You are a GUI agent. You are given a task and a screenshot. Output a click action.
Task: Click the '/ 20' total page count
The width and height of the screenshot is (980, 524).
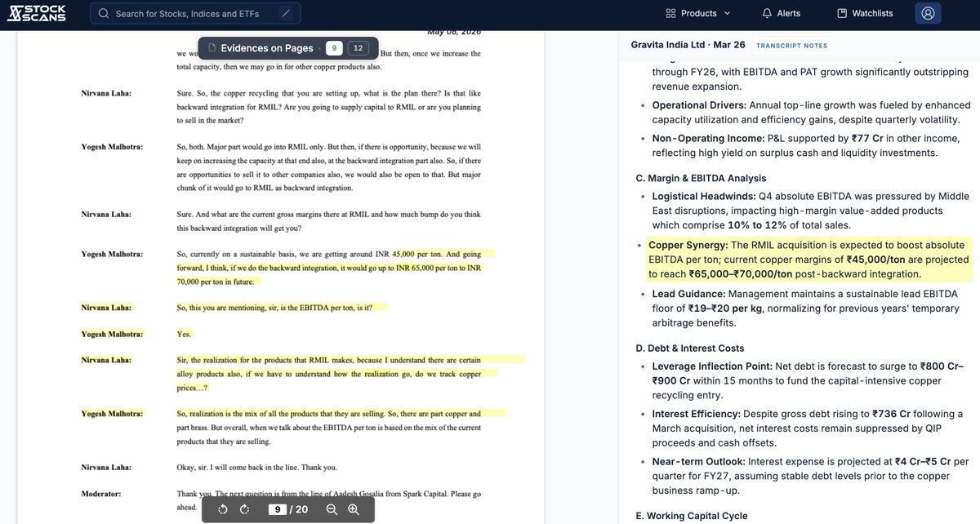pyautogui.click(x=299, y=509)
